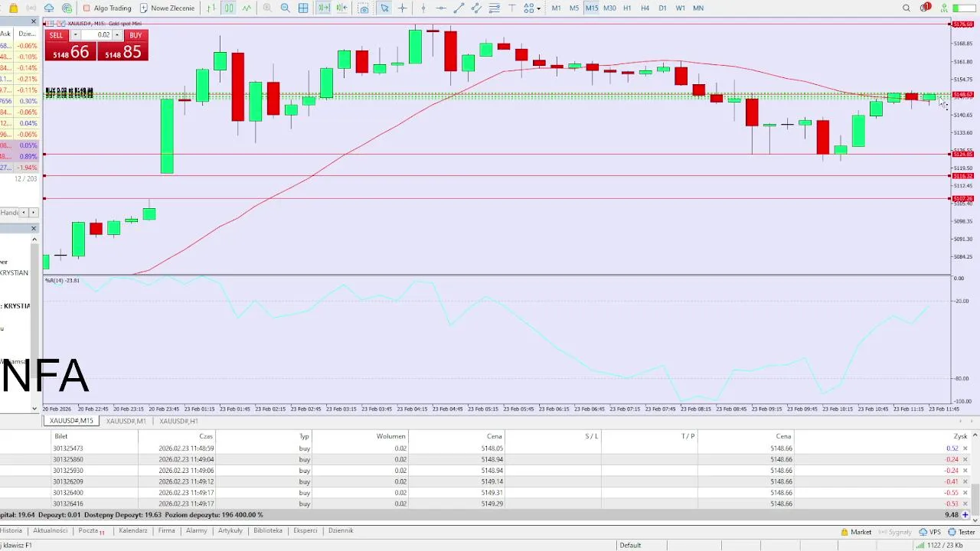Close position ticket 301326209
The width and height of the screenshot is (980, 551).
(x=965, y=481)
